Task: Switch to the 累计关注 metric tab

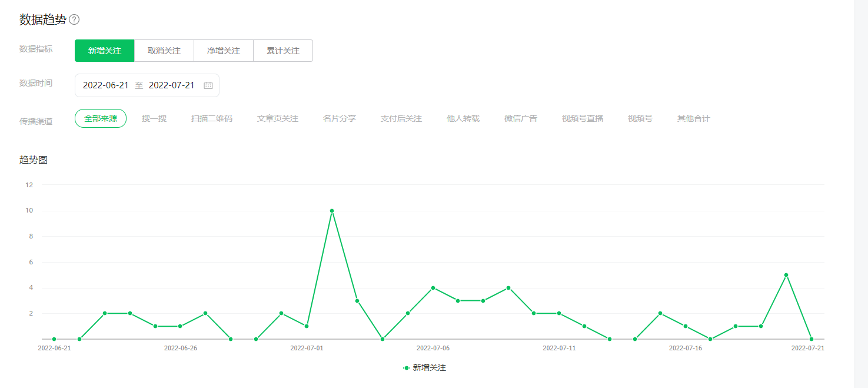Action: pyautogui.click(x=283, y=51)
